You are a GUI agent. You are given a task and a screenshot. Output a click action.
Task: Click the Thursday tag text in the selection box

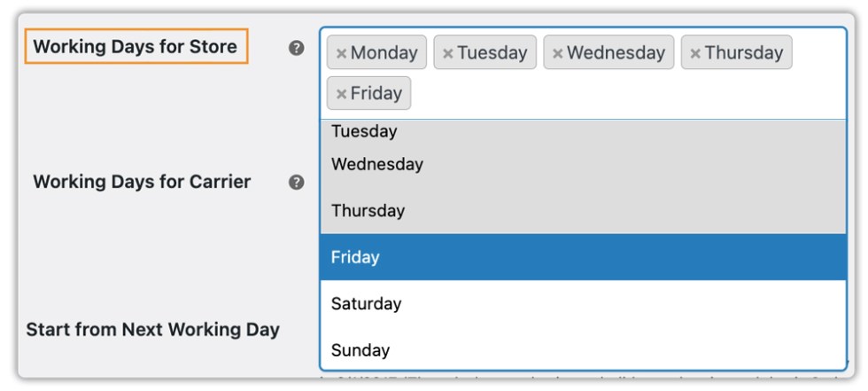pyautogui.click(x=743, y=53)
